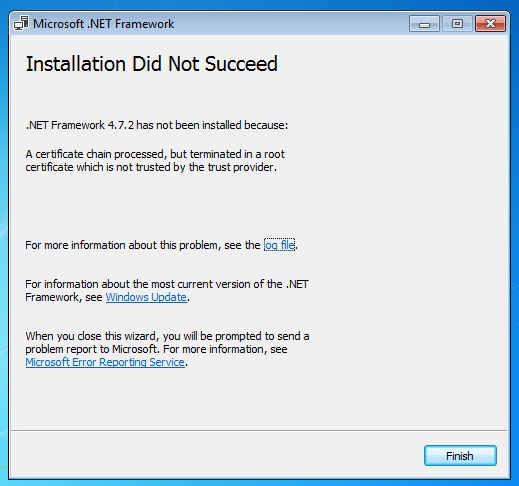The image size is (519, 486).
Task: Minimize the Microsoft .NET Framework window
Action: [x=424, y=24]
